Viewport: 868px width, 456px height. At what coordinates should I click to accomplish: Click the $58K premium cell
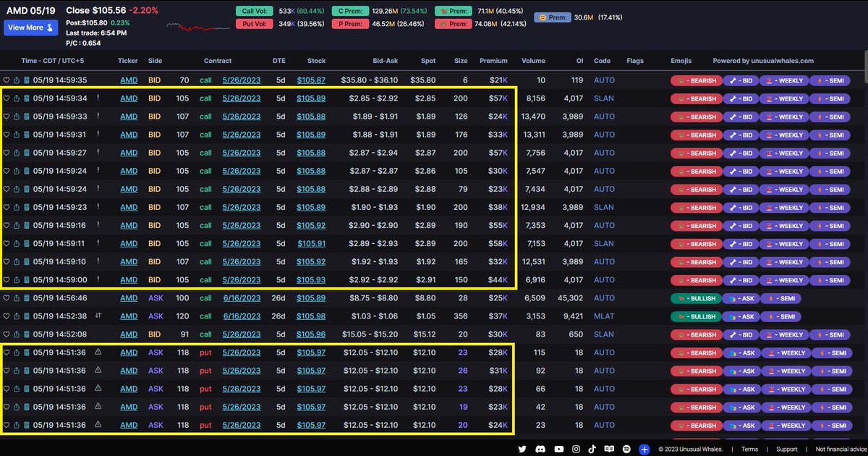point(498,244)
